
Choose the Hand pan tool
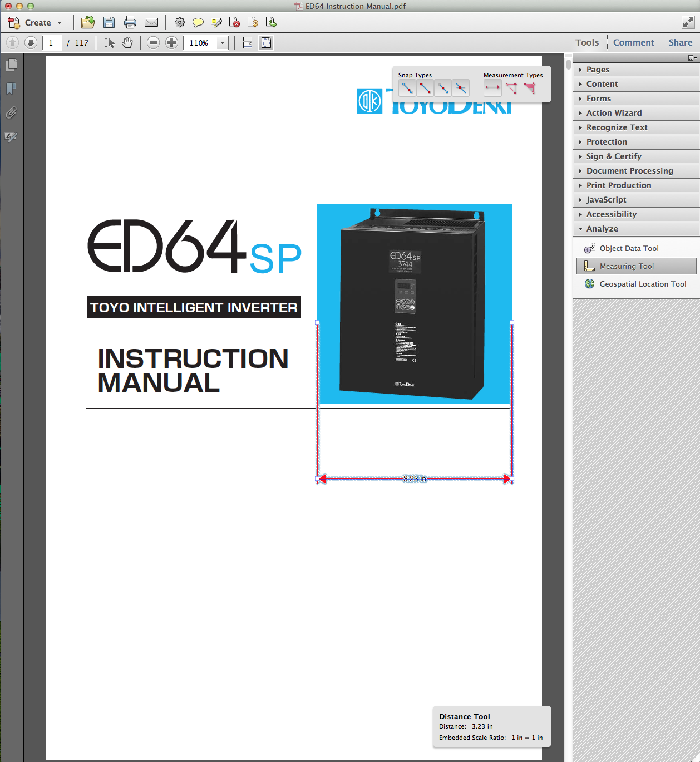pyautogui.click(x=127, y=43)
